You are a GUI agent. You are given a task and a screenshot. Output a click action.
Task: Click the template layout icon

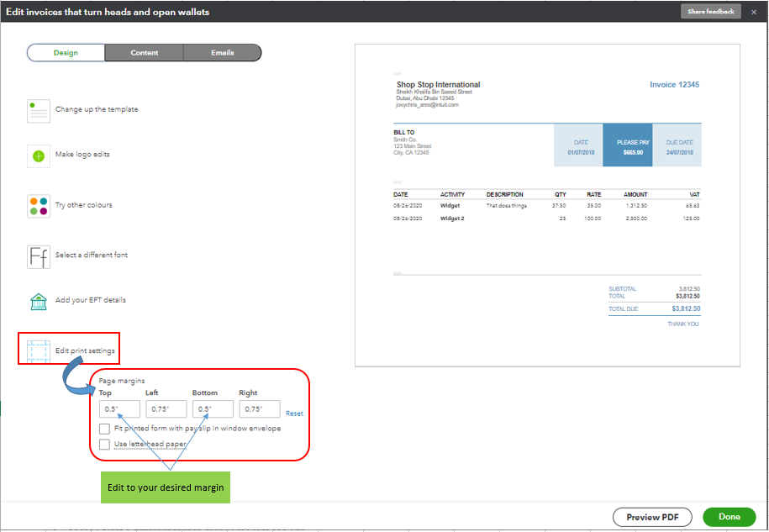39,110
